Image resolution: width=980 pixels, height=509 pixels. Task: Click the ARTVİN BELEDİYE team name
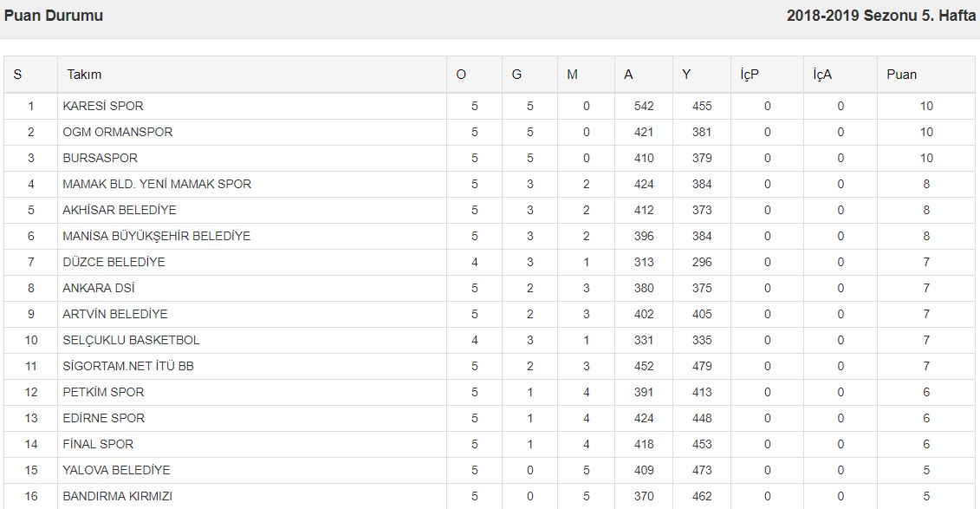[x=115, y=314]
